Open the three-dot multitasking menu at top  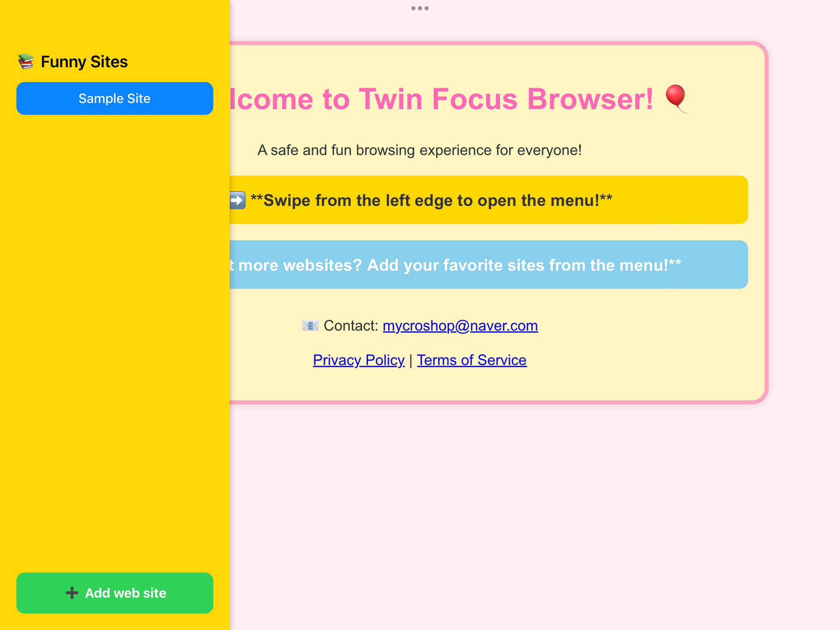[x=420, y=8]
